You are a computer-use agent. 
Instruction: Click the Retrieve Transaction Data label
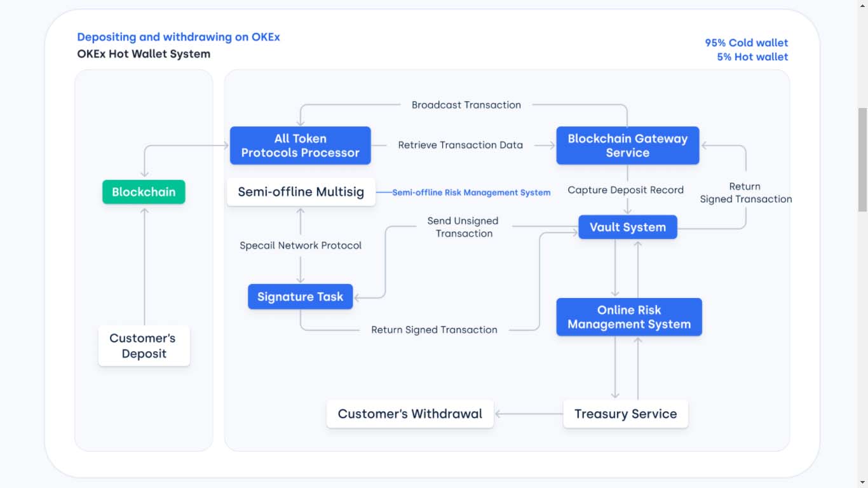[x=461, y=145]
